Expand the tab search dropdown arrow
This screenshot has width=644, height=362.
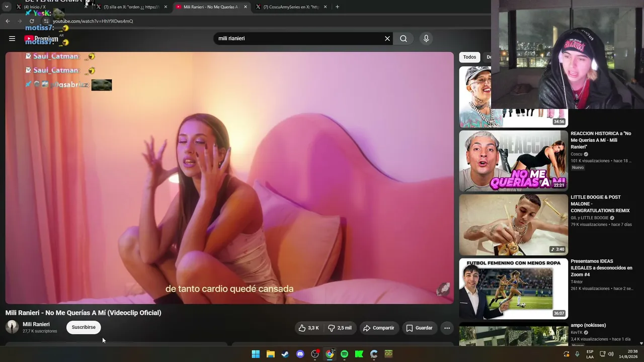(7, 7)
